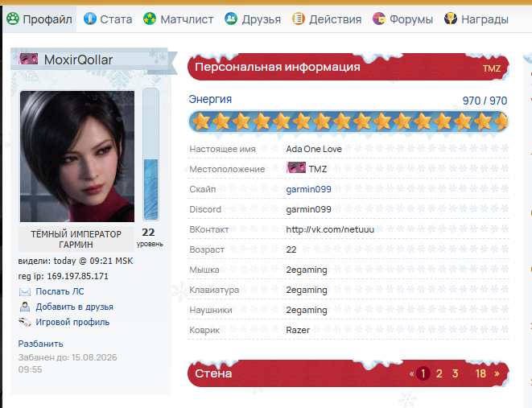Click Добавить в друзья link
The image size is (532, 408).
coord(75,307)
